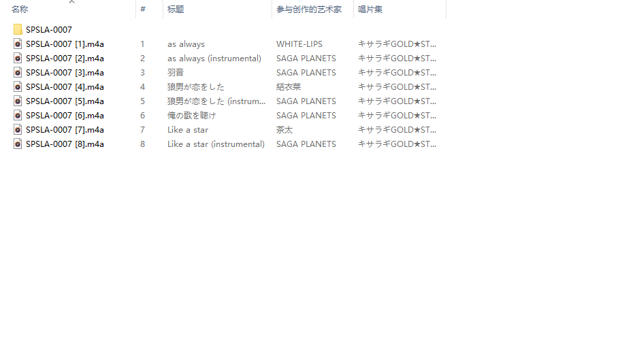The image size is (637, 364).
Task: Click track number 5 cell
Action: click(x=142, y=101)
